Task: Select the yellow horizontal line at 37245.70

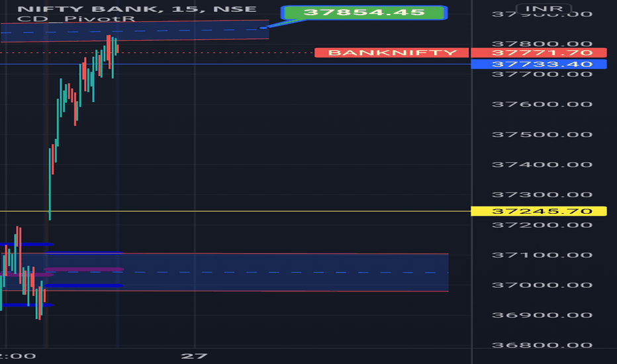Action: coord(235,212)
